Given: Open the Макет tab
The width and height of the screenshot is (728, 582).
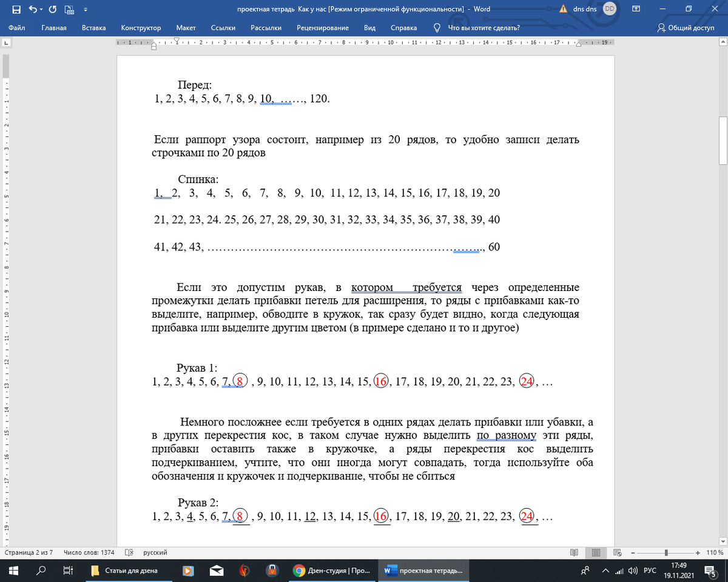Looking at the screenshot, I should pyautogui.click(x=186, y=28).
